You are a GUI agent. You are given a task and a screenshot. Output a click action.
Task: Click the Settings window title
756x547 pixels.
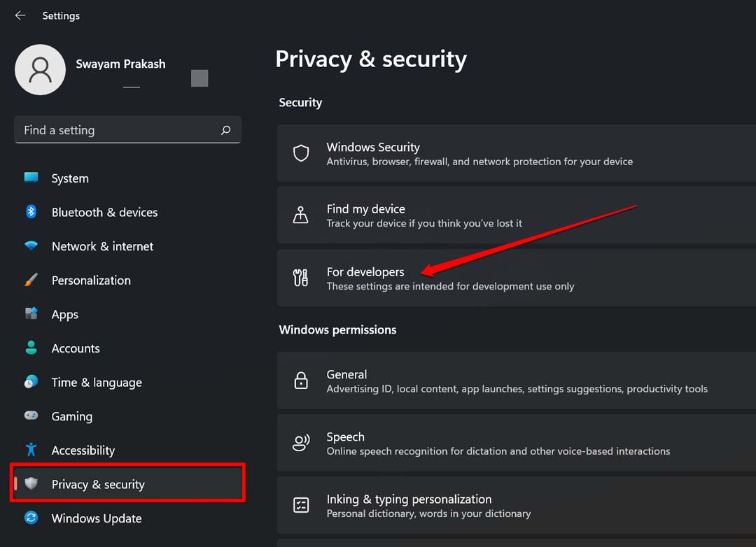coord(61,16)
